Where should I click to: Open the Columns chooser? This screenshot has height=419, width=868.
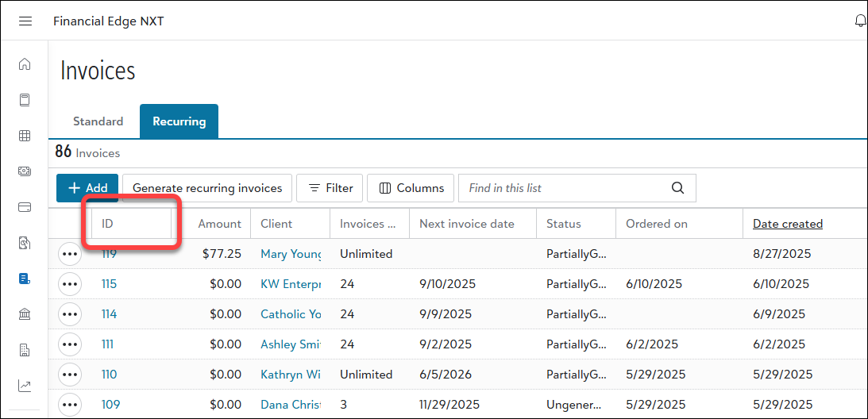coord(411,188)
